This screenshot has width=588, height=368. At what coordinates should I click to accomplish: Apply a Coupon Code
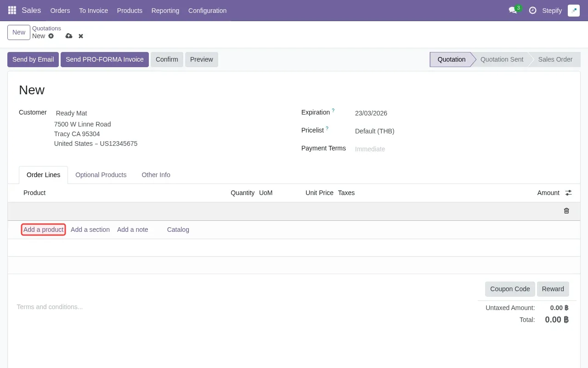coord(509,289)
